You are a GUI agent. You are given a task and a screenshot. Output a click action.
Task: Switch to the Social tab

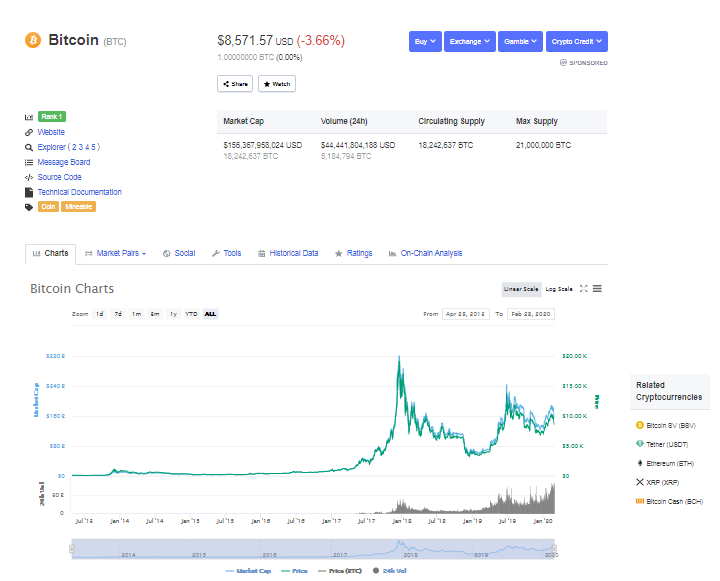coord(179,254)
